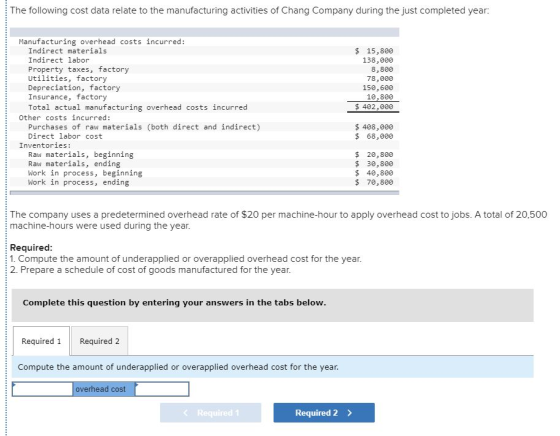Click the 'Utilities, factory' row label
Viewport: 560px width, 436px height.
pos(68,79)
